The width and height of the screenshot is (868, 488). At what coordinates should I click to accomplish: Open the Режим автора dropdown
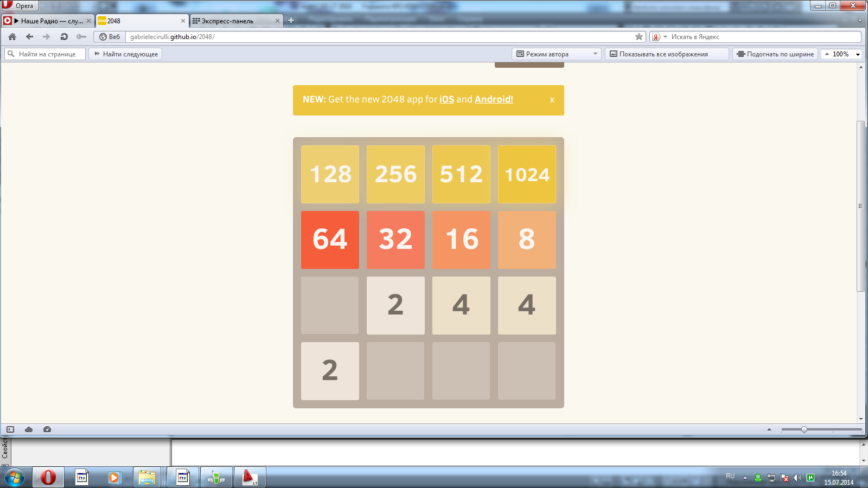pyautogui.click(x=557, y=54)
